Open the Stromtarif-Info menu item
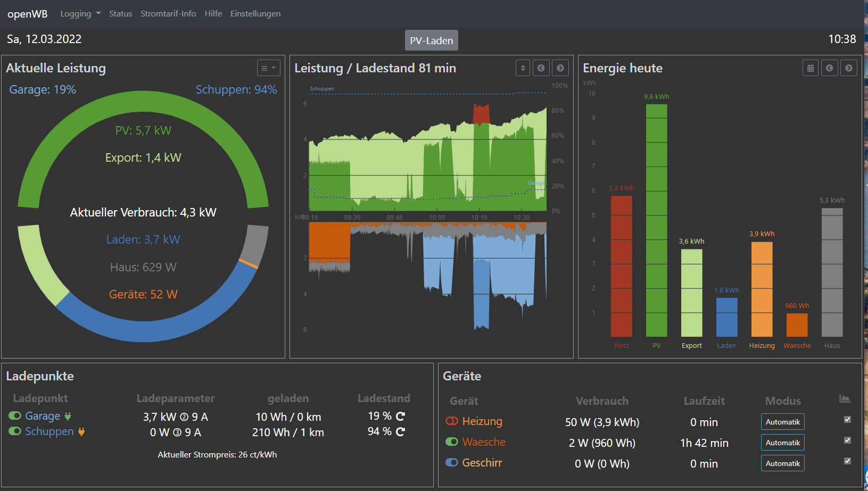Screen dimensions: 868x491 pyautogui.click(x=168, y=14)
